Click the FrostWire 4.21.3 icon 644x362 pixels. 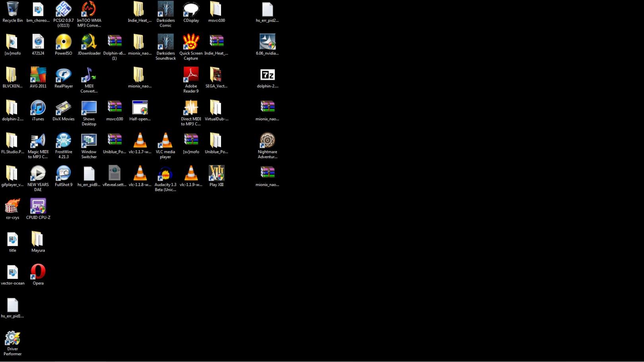pos(64,141)
